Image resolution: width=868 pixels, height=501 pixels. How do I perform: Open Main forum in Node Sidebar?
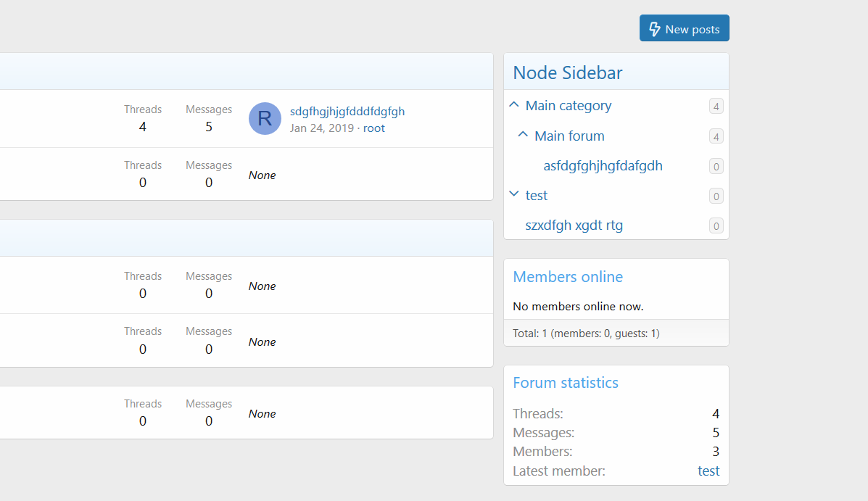click(569, 136)
